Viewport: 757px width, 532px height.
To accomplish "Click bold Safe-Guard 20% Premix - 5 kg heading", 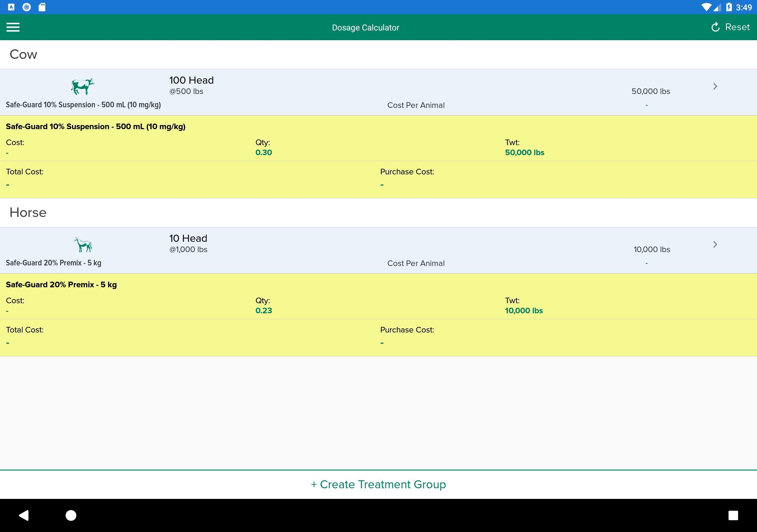I will pyautogui.click(x=61, y=285).
